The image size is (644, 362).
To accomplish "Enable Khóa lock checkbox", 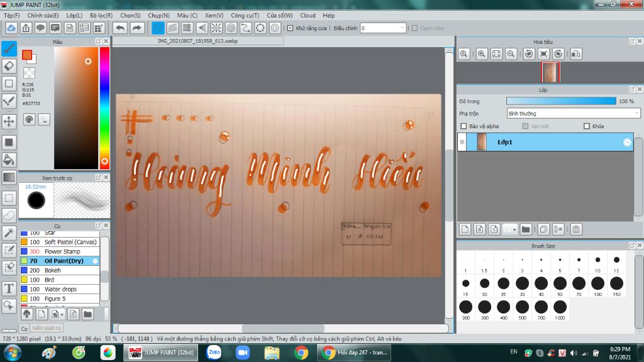I will point(587,126).
